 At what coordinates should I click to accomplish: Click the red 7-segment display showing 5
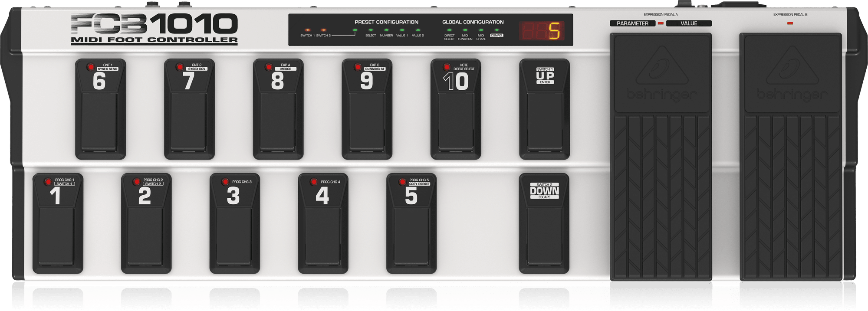[542, 31]
